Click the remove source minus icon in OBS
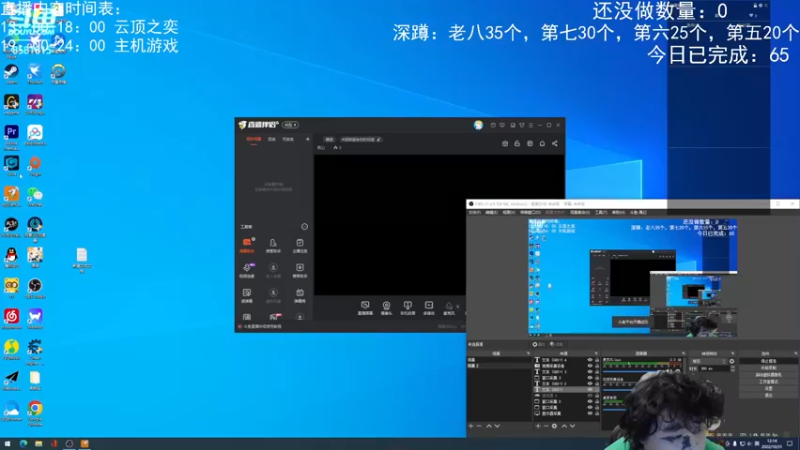This screenshot has height=450, width=800. (546, 426)
